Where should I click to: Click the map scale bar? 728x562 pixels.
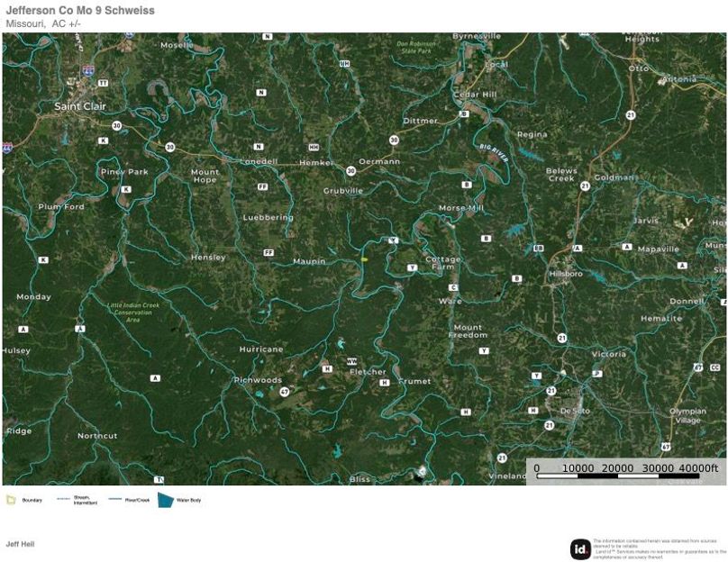point(626,476)
